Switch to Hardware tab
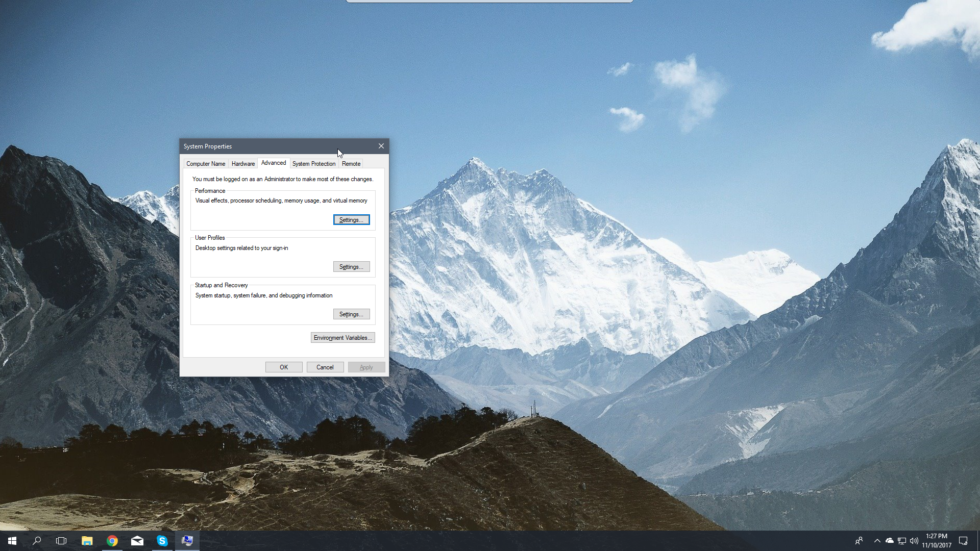Screen dimensions: 980x551 (243, 164)
